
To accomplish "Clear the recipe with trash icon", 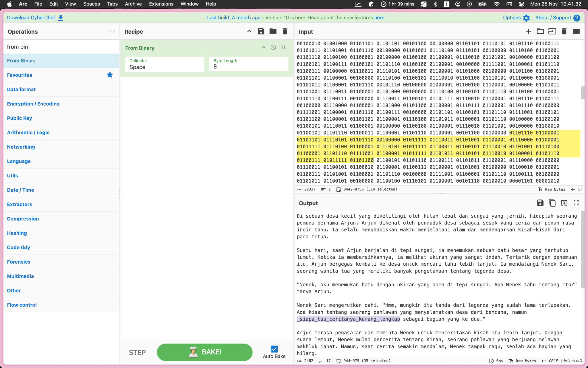I will tap(285, 31).
